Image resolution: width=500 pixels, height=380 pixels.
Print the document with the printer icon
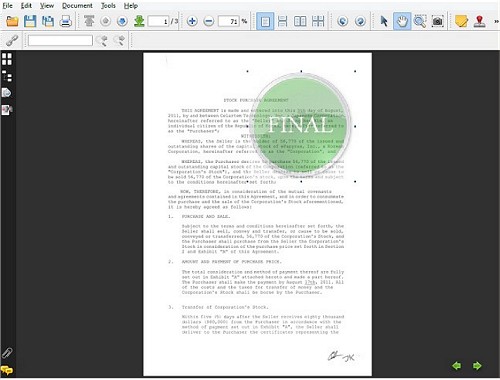pos(65,21)
